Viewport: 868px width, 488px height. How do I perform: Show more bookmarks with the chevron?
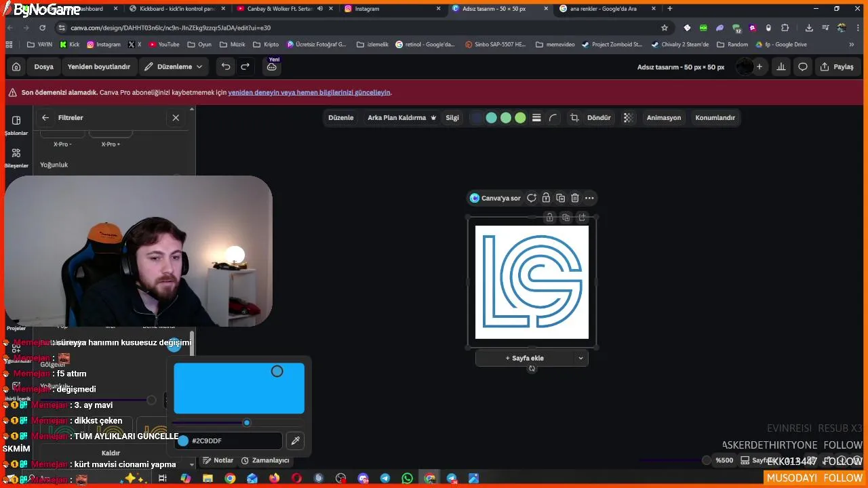point(852,44)
